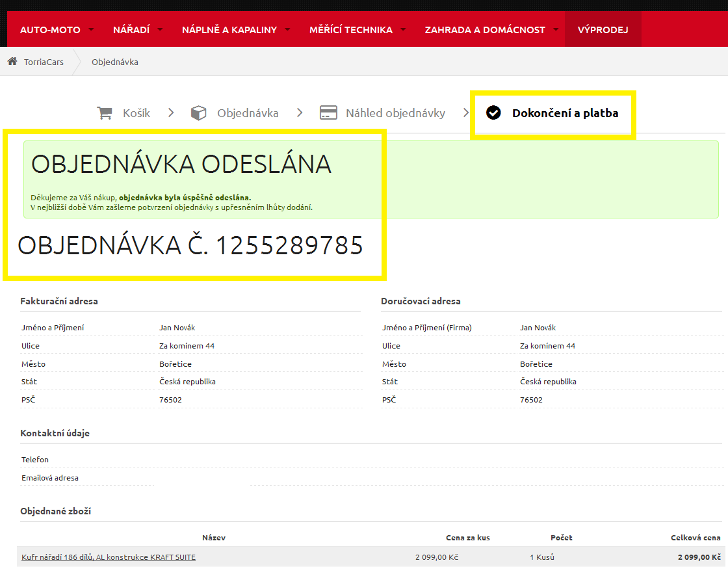Click delivery PSČ value 76502
This screenshot has height=567, width=728.
pos(531,399)
